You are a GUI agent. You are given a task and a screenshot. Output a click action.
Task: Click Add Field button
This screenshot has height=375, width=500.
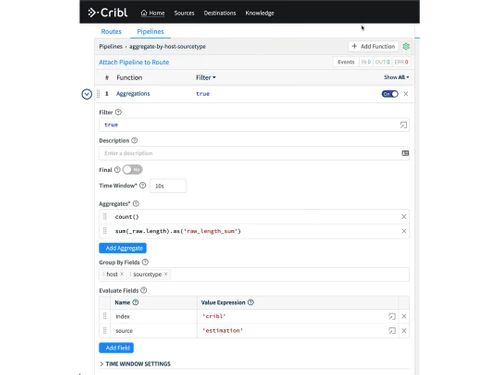116,348
